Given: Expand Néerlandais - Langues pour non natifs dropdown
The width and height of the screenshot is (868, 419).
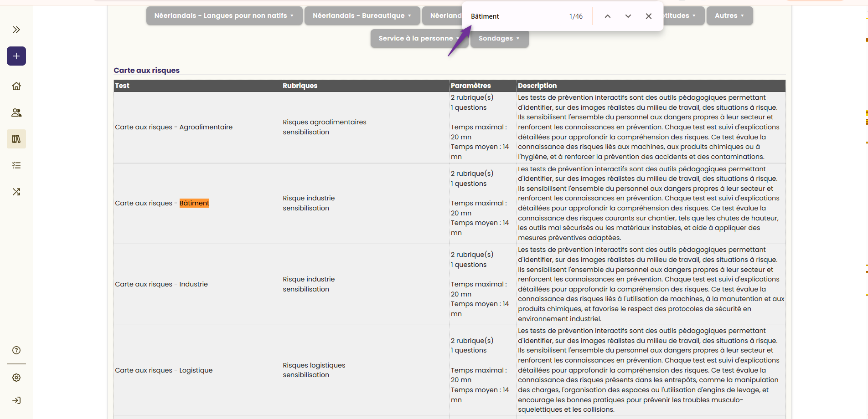Looking at the screenshot, I should pyautogui.click(x=224, y=15).
